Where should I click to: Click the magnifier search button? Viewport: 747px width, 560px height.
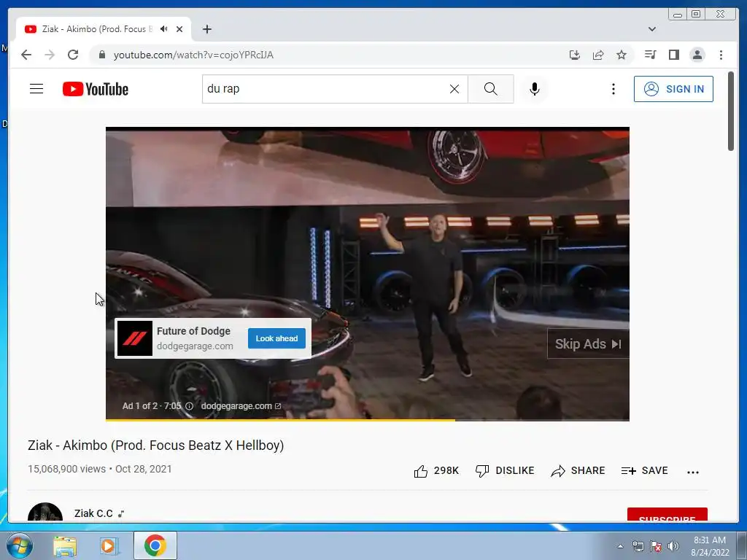pos(491,89)
